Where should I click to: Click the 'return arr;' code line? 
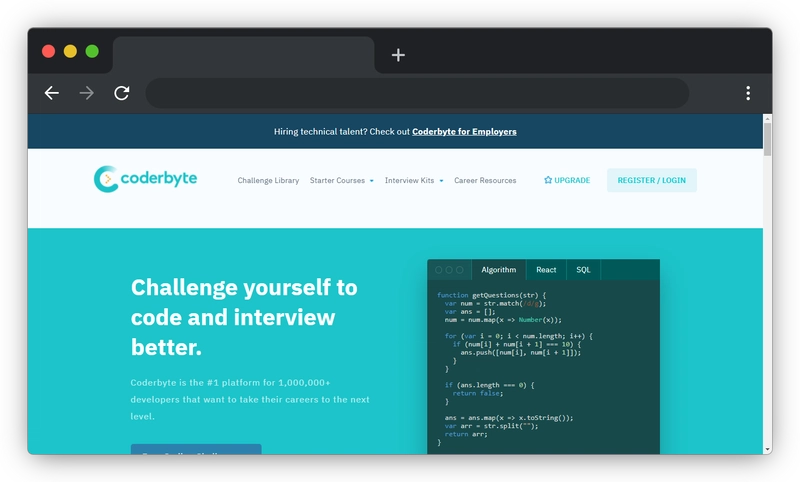(x=466, y=434)
